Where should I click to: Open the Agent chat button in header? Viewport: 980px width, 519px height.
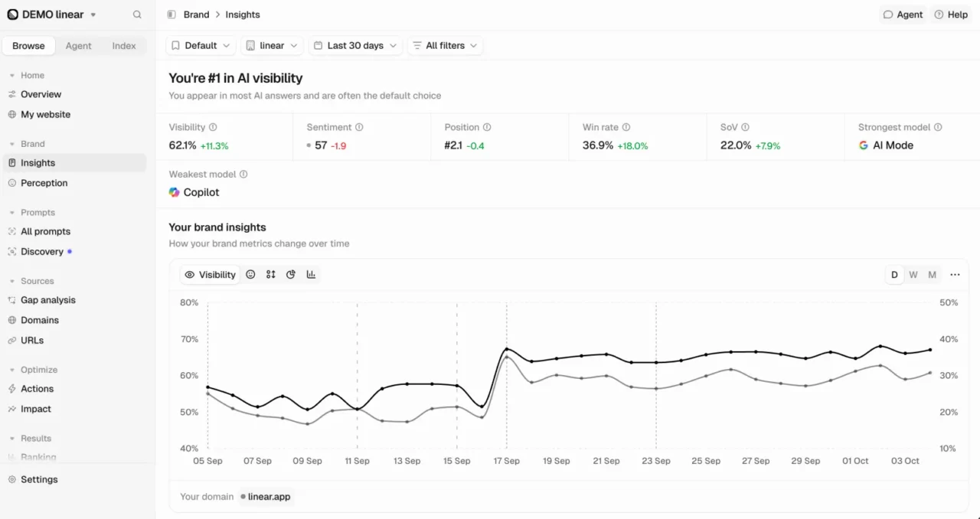pos(903,15)
